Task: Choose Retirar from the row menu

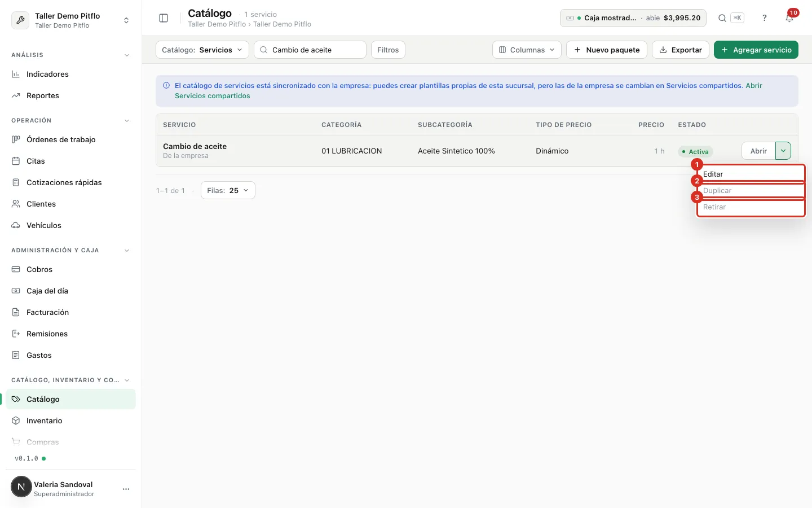Action: click(751, 207)
